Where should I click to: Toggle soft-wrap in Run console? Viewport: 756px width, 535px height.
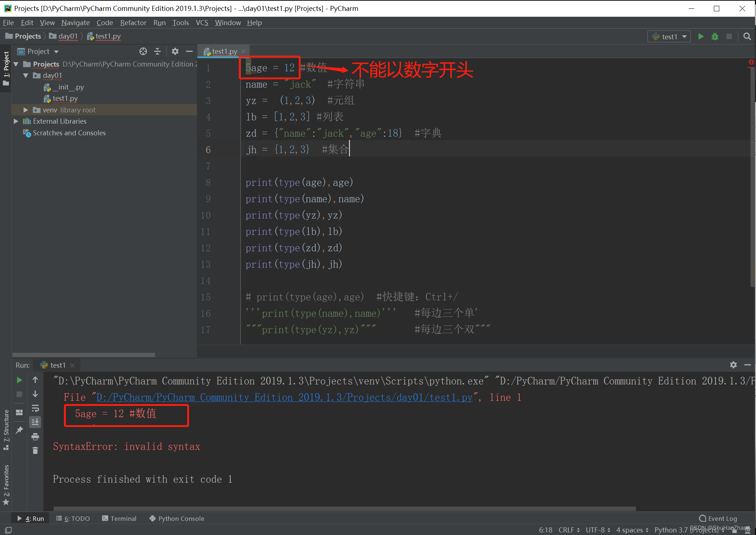click(x=35, y=408)
